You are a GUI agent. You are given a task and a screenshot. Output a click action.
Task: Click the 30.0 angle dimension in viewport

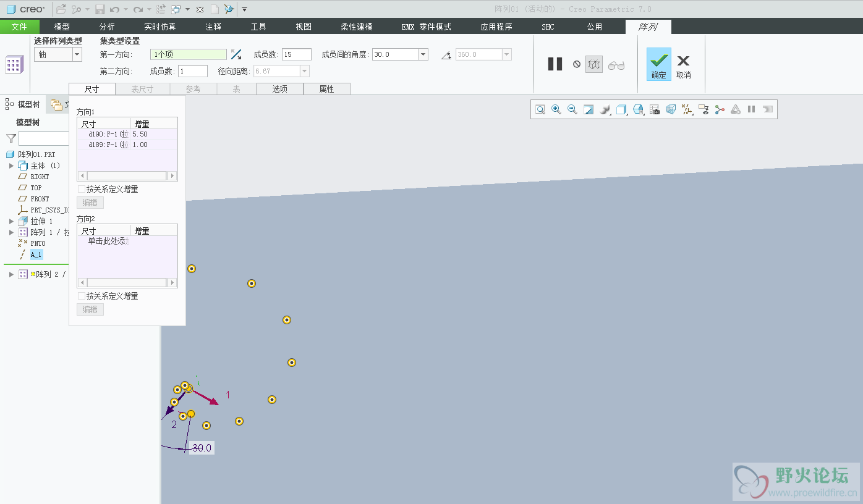coord(202,448)
